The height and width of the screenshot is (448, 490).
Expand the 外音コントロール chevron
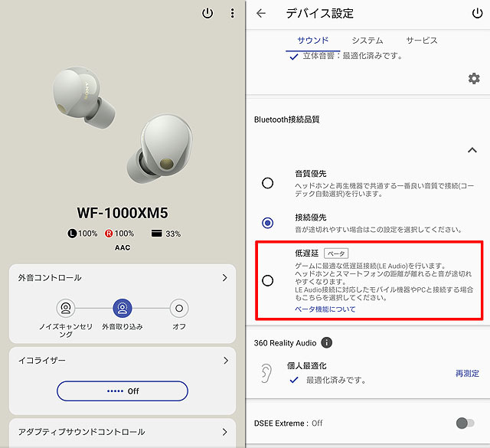pos(224,278)
